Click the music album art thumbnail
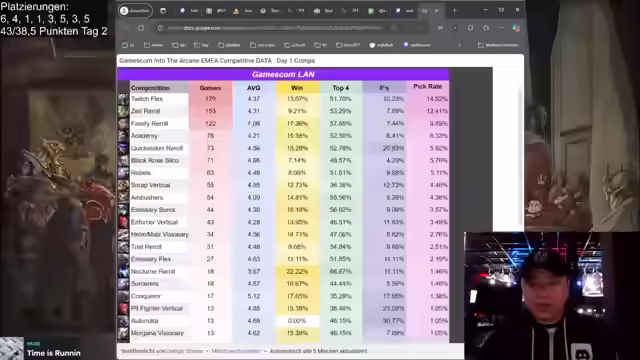Screen dimensions: 640x360 click(11, 348)
